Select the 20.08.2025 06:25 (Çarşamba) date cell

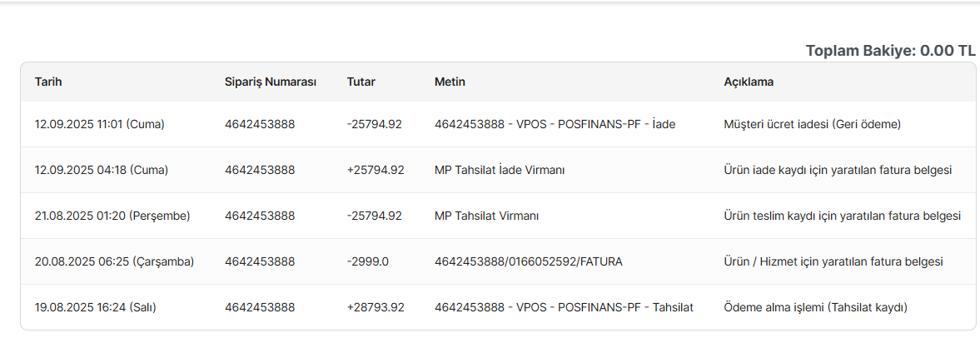pos(114,261)
